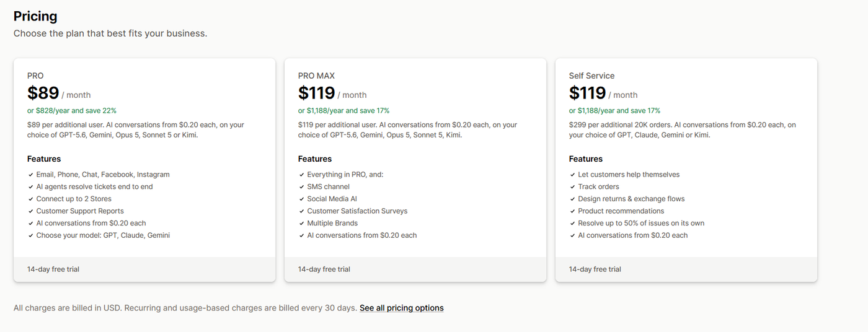Select the PRO plan title
Image resolution: width=868 pixels, height=332 pixels.
point(35,76)
